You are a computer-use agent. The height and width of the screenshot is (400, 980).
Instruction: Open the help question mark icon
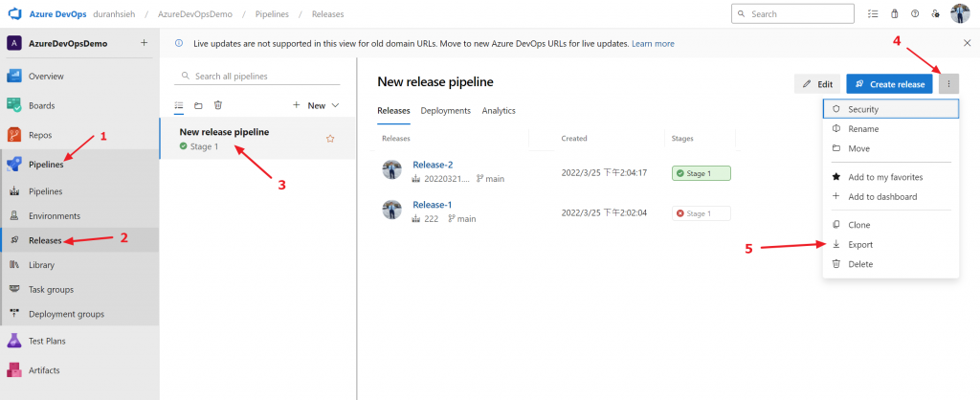pyautogui.click(x=915, y=13)
